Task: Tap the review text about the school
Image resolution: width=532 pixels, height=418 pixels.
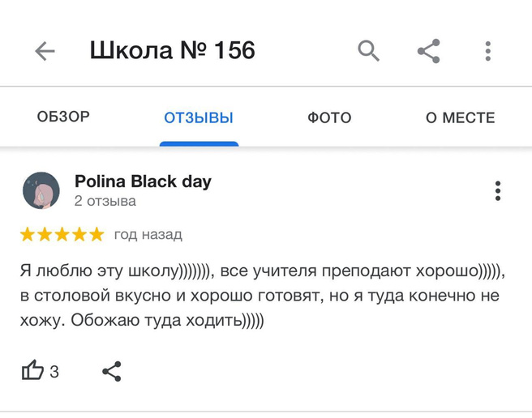Action: coord(260,296)
